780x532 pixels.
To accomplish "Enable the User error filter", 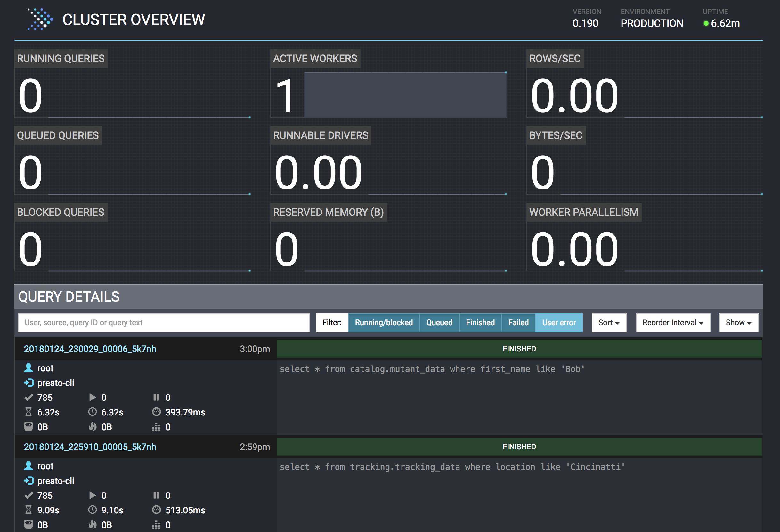I will 558,323.
